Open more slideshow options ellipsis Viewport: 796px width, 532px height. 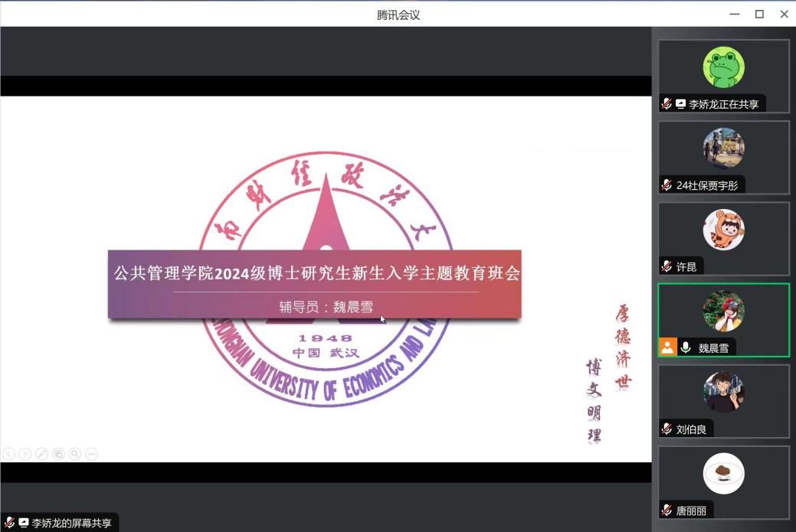(91, 454)
